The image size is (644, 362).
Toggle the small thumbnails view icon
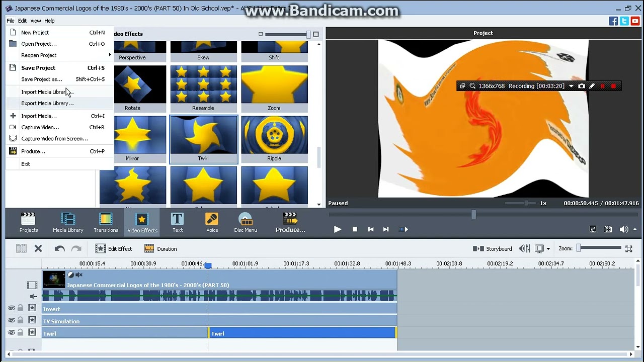pos(261,34)
